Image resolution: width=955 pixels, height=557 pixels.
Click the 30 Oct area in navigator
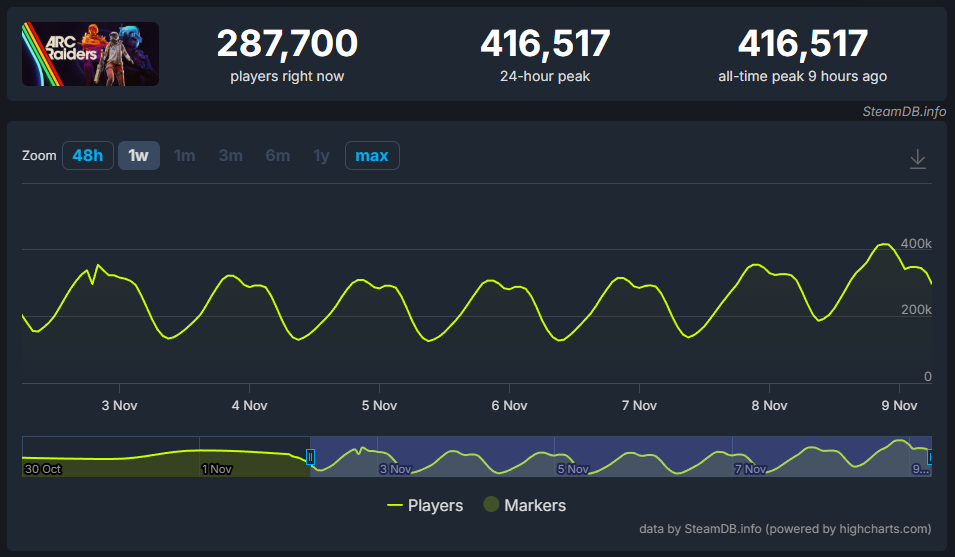click(x=43, y=468)
